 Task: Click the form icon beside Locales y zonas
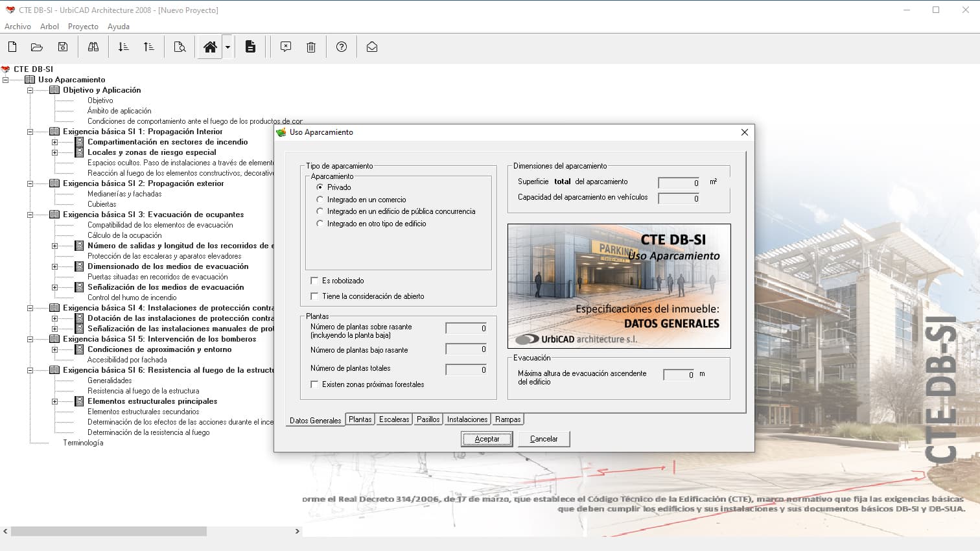pos(79,152)
